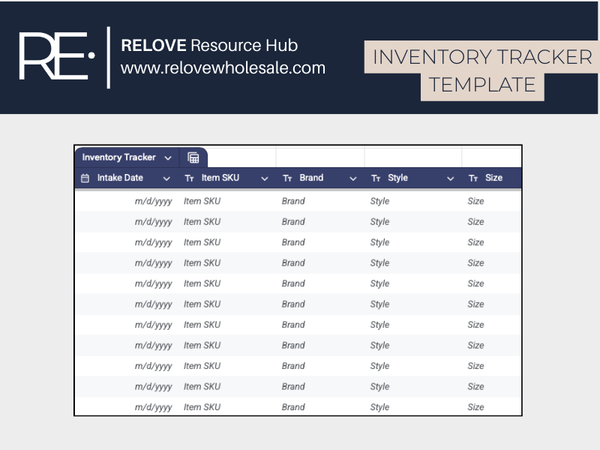Screen dimensions: 600x450
Task: Open the Intake Date column dropdown arrow
Action: click(x=167, y=178)
